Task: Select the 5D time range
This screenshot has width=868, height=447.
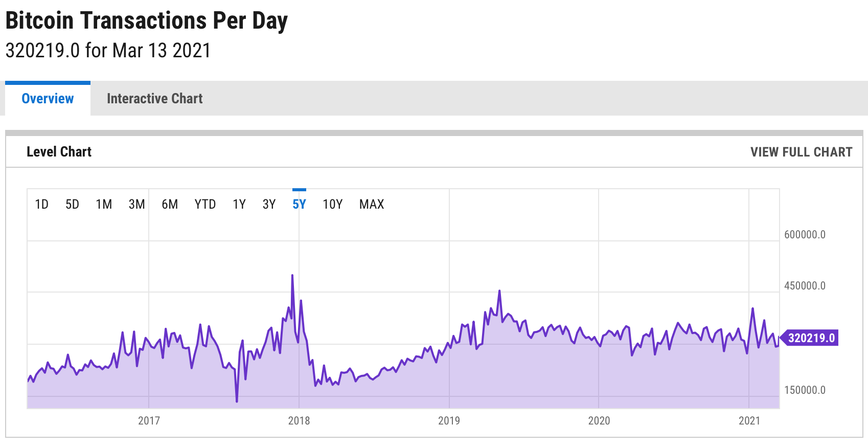Action: click(x=72, y=205)
